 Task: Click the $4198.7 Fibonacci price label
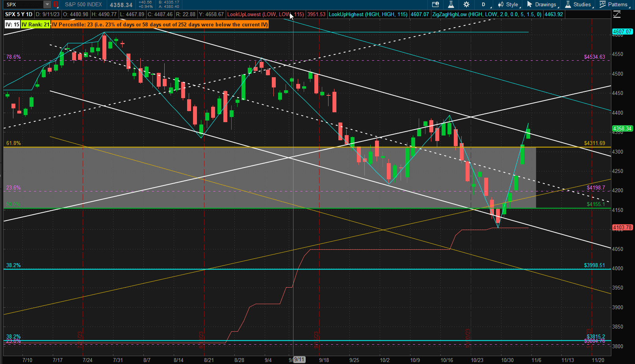596,188
